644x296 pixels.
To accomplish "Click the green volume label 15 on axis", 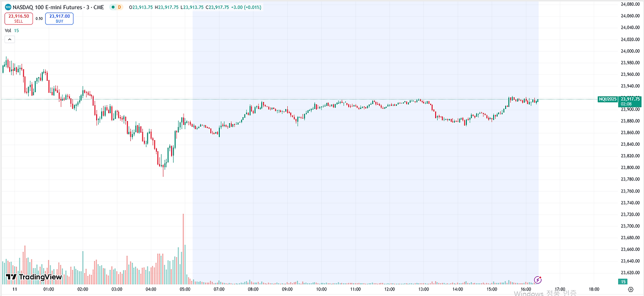I will pyautogui.click(x=623, y=282).
